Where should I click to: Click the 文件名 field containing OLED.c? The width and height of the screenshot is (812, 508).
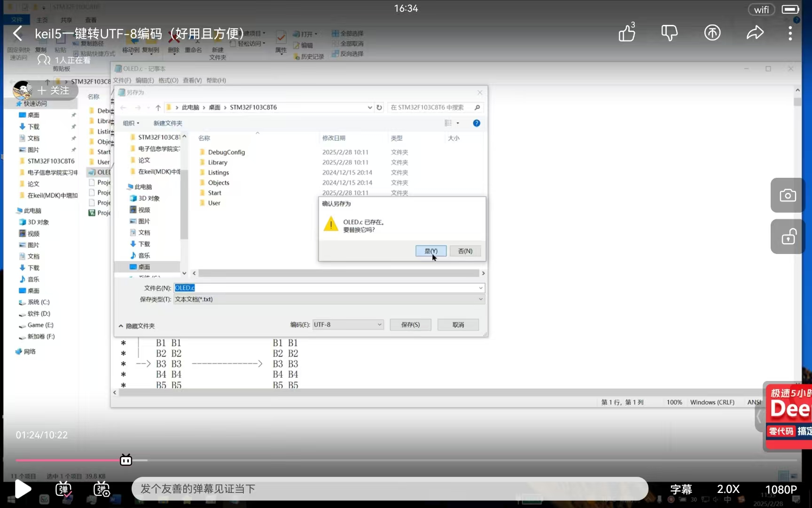tap(329, 288)
